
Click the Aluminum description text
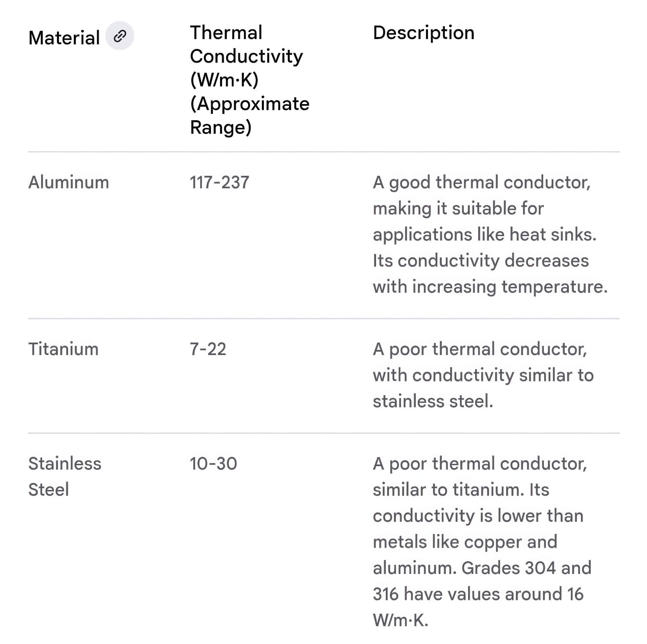pos(490,234)
